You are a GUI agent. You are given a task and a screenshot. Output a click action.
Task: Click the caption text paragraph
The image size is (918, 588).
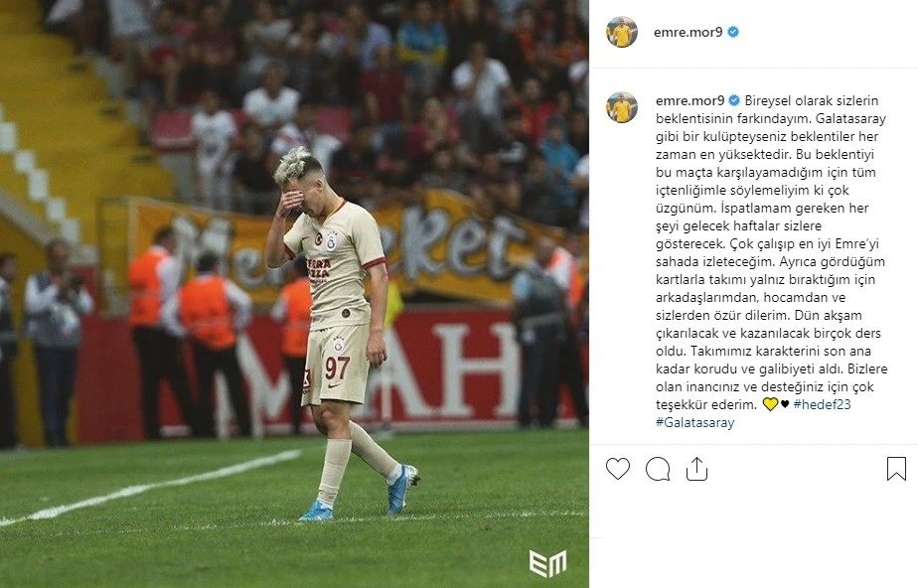point(772,261)
